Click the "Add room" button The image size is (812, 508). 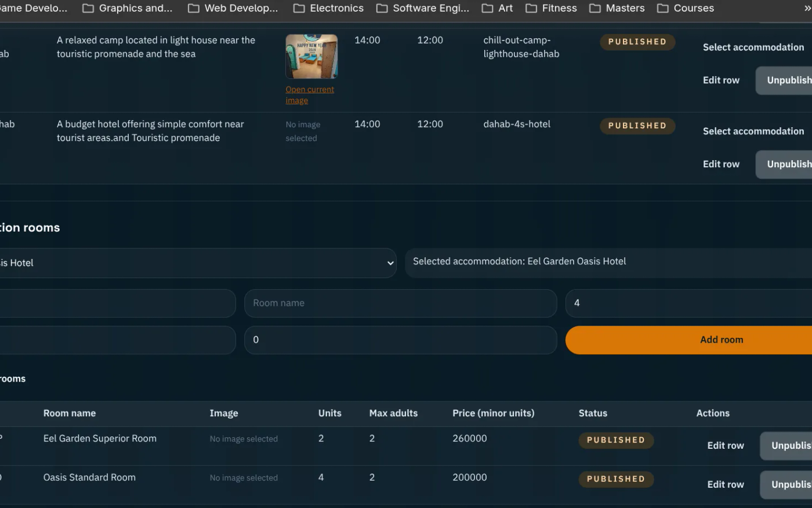722,340
